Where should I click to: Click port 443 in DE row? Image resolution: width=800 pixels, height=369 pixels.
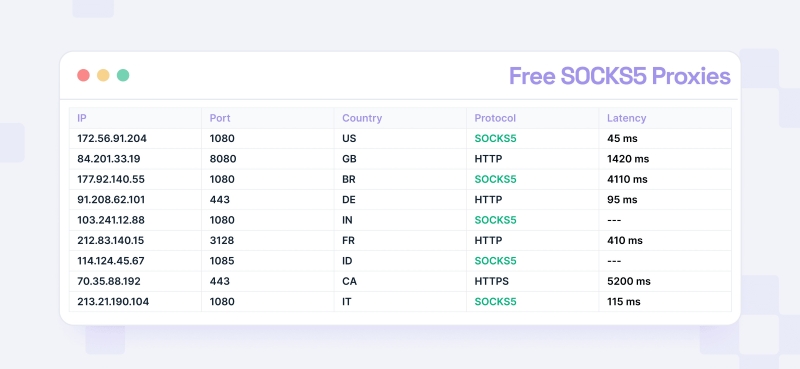pyautogui.click(x=219, y=200)
